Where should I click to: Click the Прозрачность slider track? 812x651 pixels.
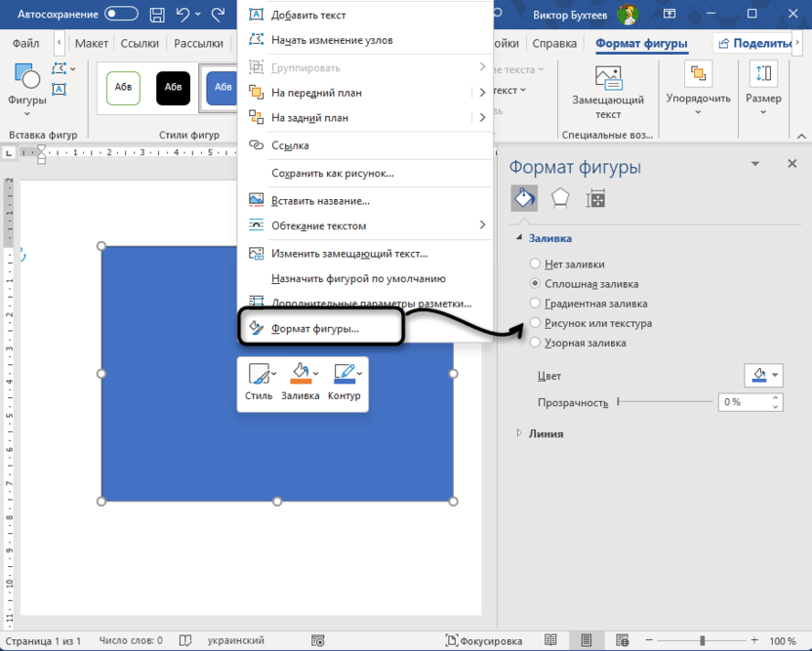(x=664, y=402)
